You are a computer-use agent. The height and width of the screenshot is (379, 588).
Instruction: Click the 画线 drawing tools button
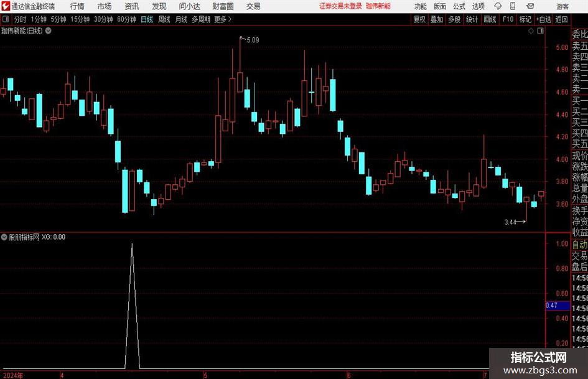pos(490,19)
